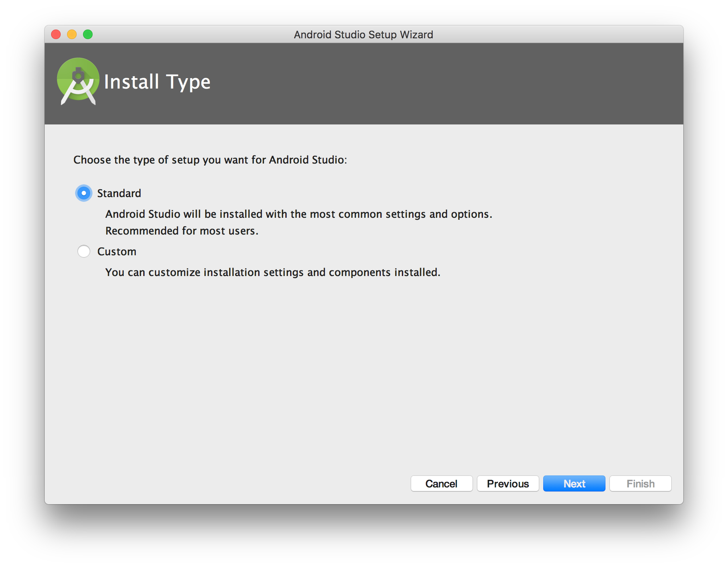Click 'Android Studio will be installed' description line
This screenshot has height=568, width=728.
[299, 214]
